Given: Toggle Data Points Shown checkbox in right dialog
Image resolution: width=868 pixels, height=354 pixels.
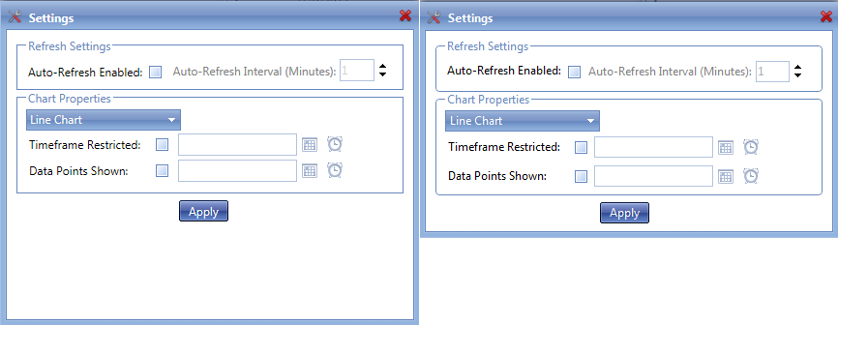Looking at the screenshot, I should click(x=581, y=176).
